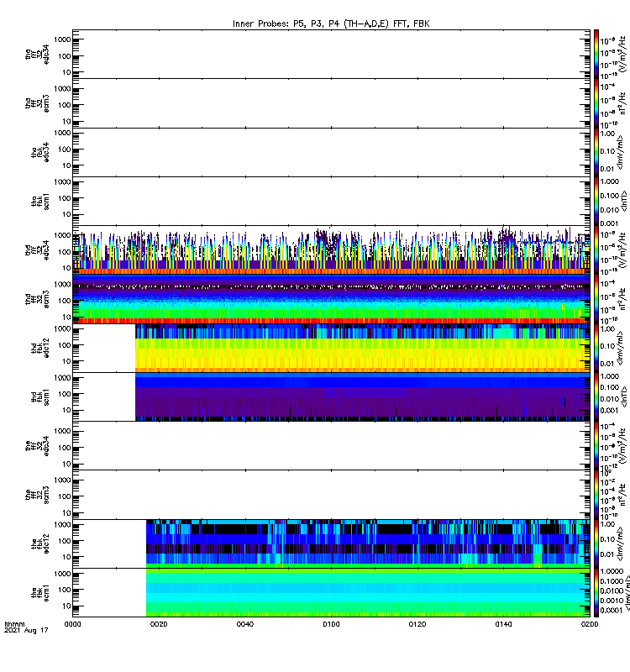Select the thd fff 32 scm3 panel label

tap(37, 299)
